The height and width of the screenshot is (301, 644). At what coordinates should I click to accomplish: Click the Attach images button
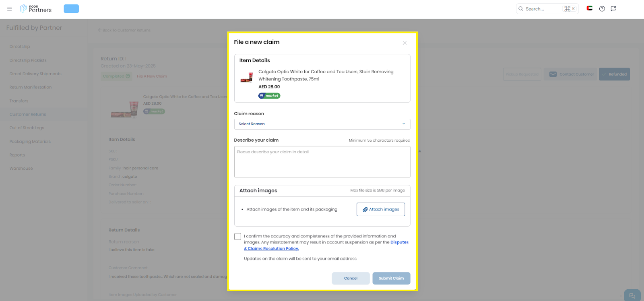click(x=381, y=209)
